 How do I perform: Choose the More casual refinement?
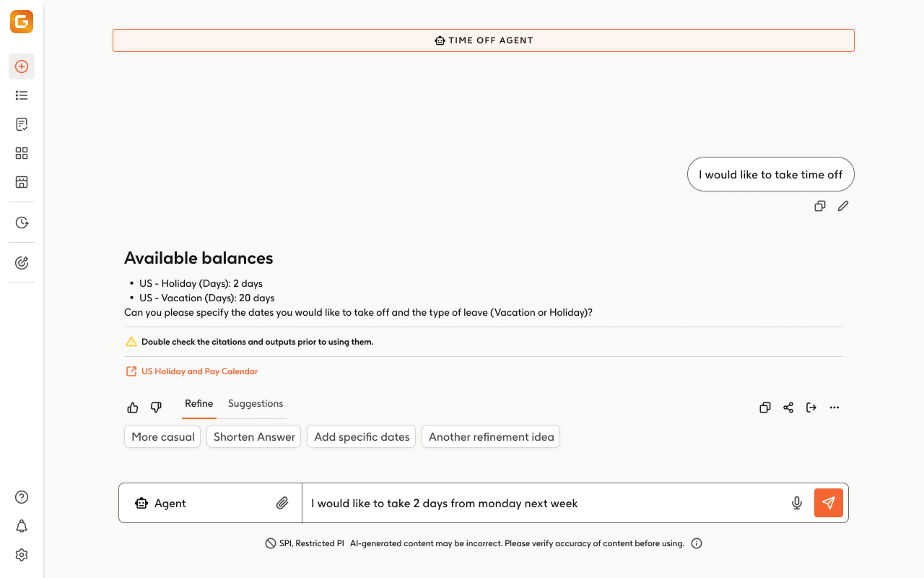(163, 436)
